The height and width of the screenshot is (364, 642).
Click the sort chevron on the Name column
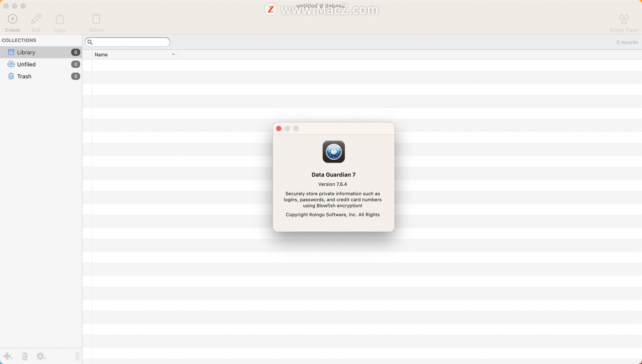(174, 54)
